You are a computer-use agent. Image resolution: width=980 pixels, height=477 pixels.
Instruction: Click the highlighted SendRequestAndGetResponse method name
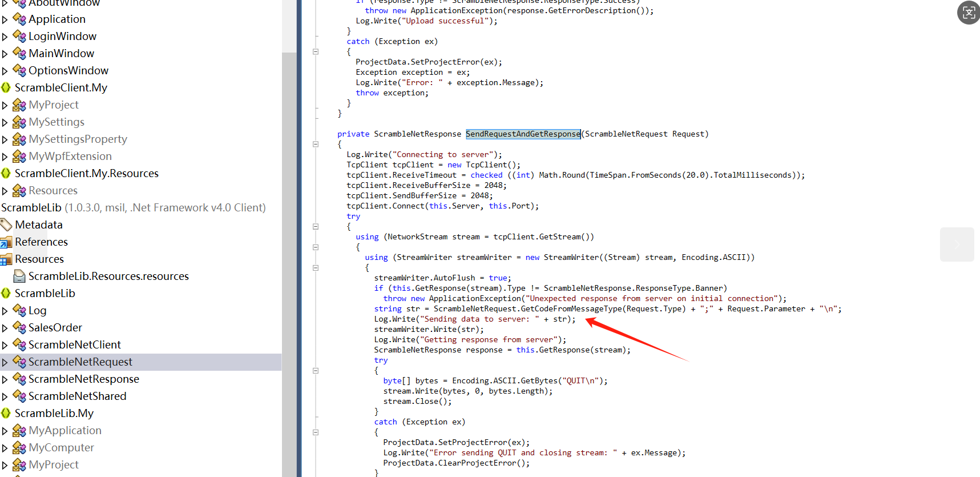coord(523,134)
